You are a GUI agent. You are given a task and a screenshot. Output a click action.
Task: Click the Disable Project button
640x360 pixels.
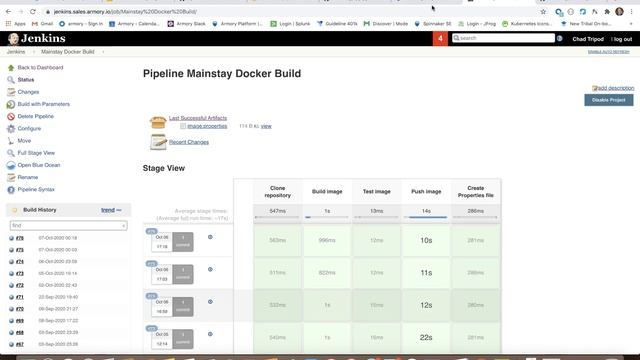pos(609,100)
